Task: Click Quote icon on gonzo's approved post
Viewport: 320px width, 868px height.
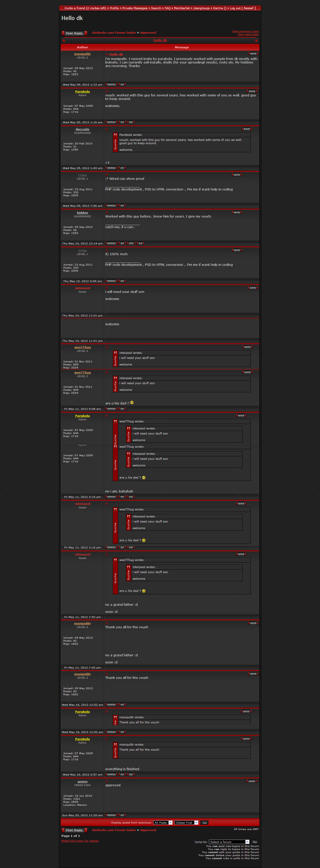Action: [251, 781]
